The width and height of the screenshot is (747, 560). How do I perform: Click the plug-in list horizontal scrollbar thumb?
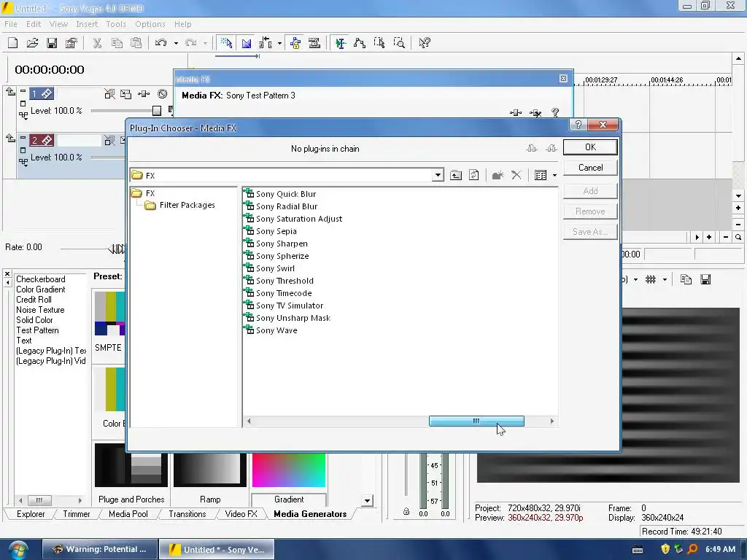[x=476, y=421]
